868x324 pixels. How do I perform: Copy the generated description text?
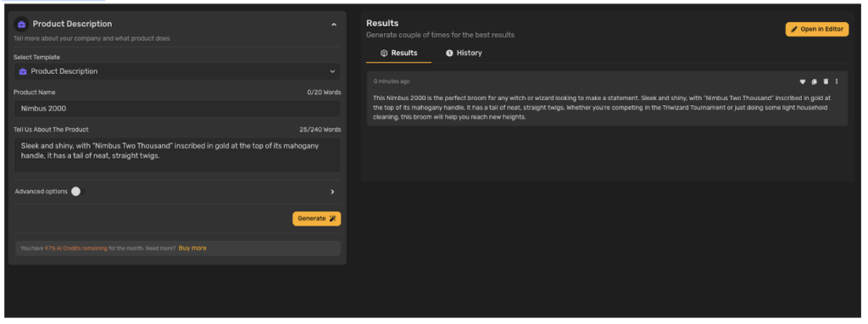point(815,81)
